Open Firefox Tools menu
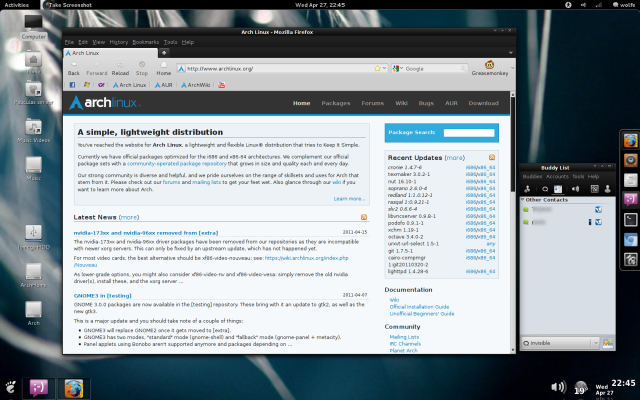This screenshot has height=400, width=640. pos(171,42)
